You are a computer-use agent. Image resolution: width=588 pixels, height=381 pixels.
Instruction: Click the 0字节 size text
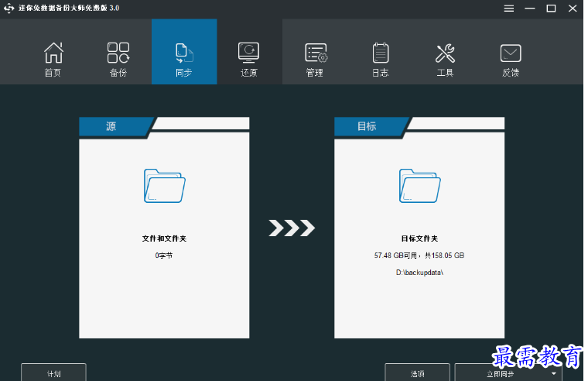(x=164, y=256)
